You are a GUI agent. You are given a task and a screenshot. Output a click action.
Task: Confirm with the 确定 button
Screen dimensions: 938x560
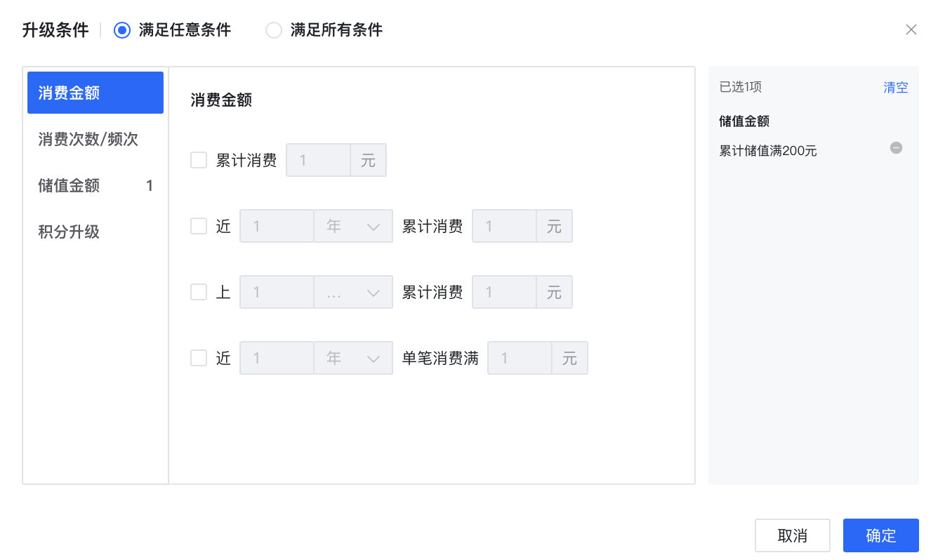[x=881, y=535]
